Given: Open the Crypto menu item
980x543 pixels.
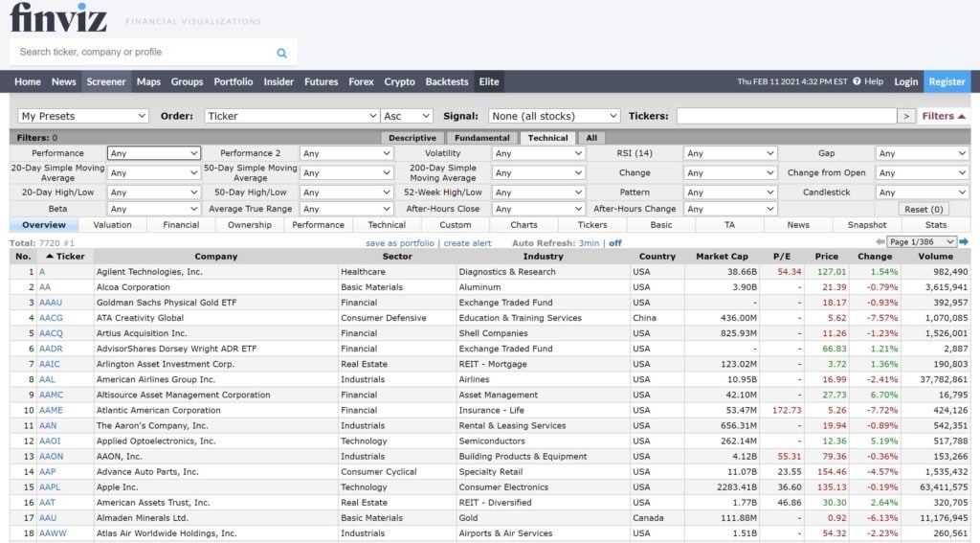Looking at the screenshot, I should [399, 81].
